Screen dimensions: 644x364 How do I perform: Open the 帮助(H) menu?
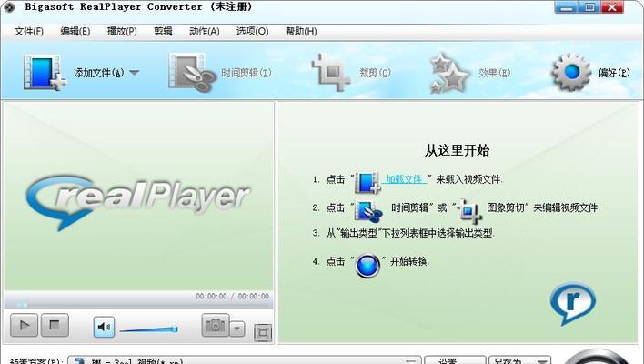[301, 31]
